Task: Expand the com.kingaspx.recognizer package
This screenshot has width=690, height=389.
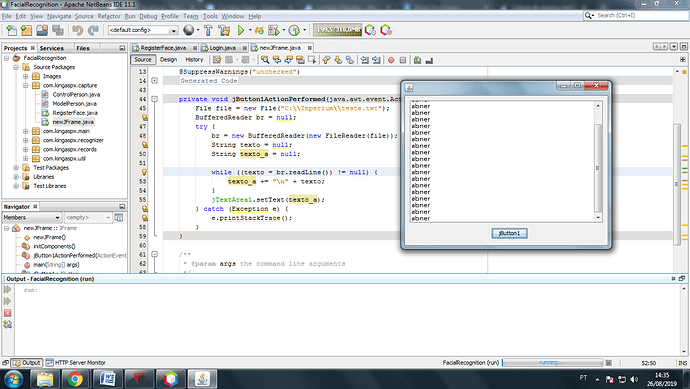Action: 26,140
